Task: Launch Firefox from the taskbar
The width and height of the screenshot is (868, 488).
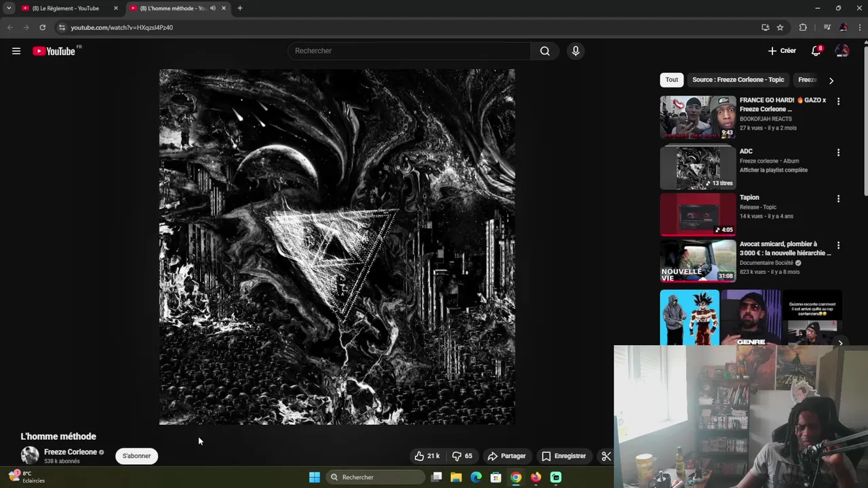Action: click(x=536, y=477)
